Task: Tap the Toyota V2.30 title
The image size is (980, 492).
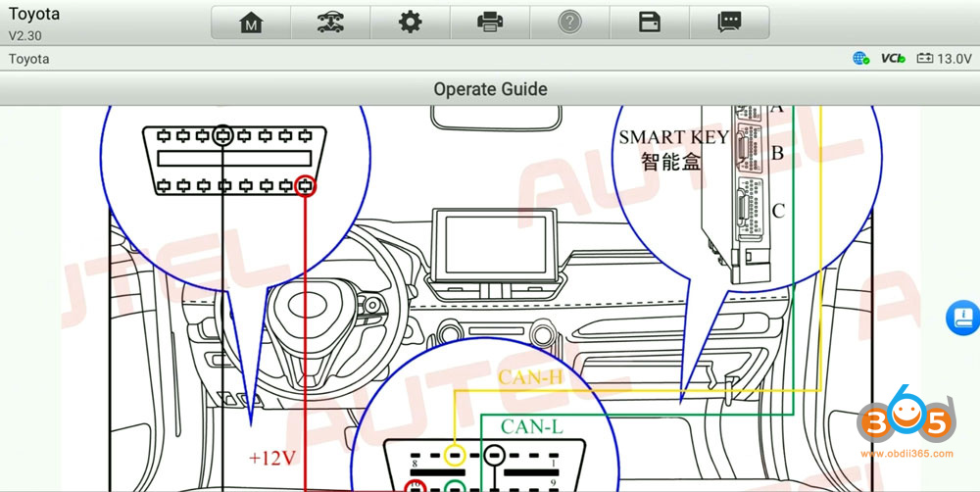Action: coord(34,24)
